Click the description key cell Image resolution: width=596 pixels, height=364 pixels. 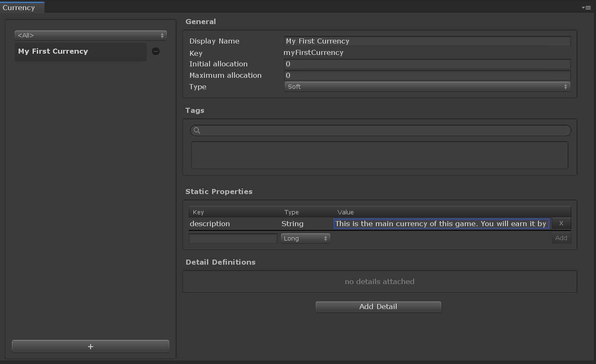click(210, 224)
